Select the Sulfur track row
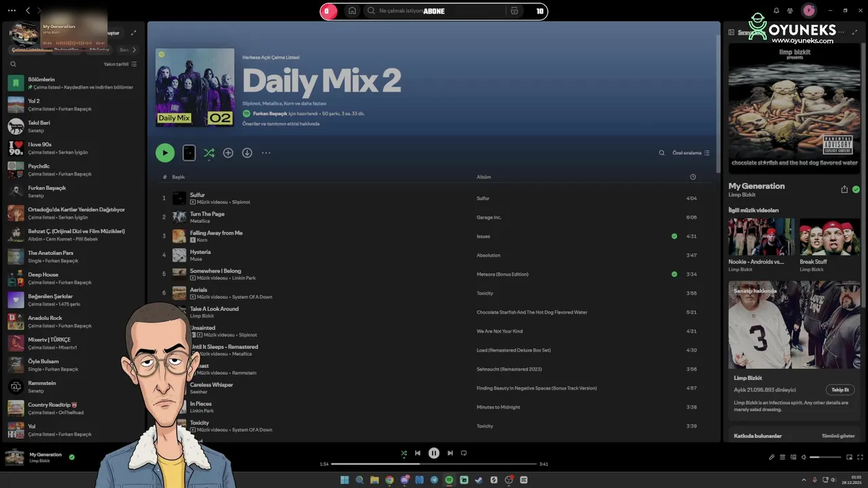 tap(434, 199)
